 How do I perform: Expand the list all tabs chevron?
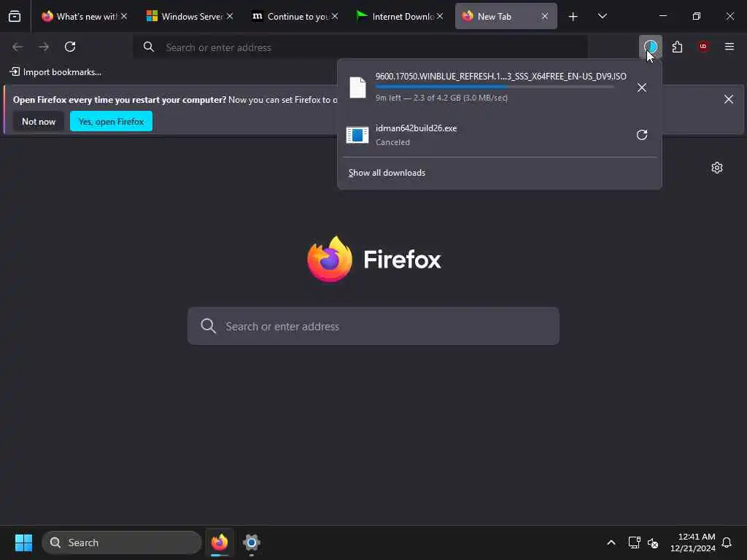602,17
